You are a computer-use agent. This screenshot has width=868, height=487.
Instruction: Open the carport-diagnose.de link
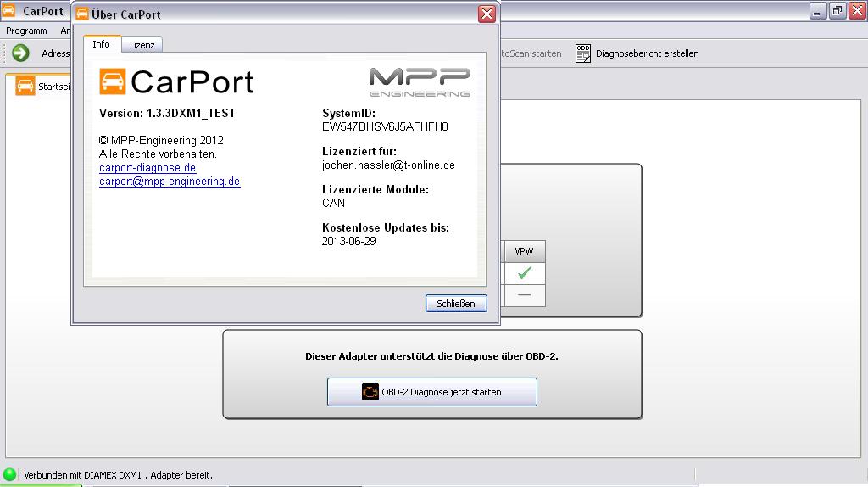(x=147, y=167)
